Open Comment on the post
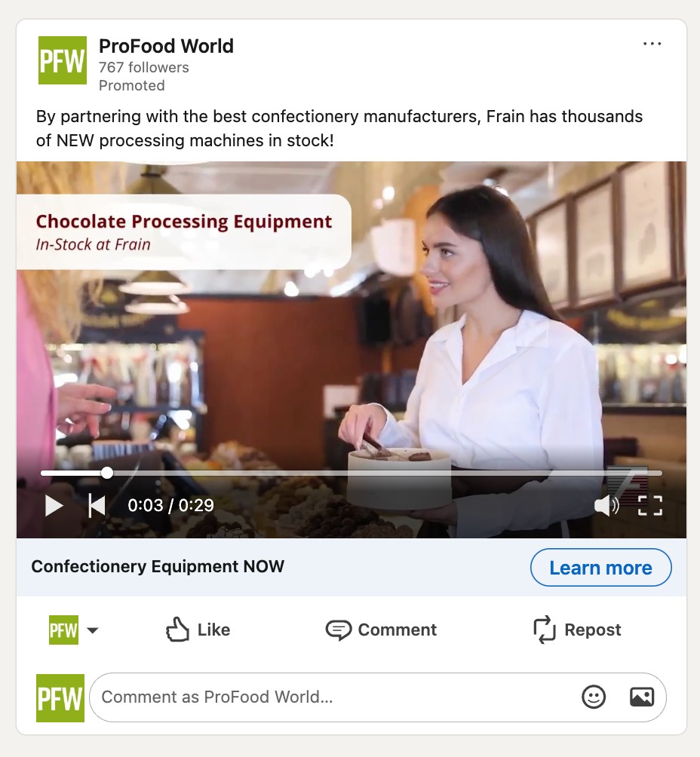 pyautogui.click(x=381, y=630)
